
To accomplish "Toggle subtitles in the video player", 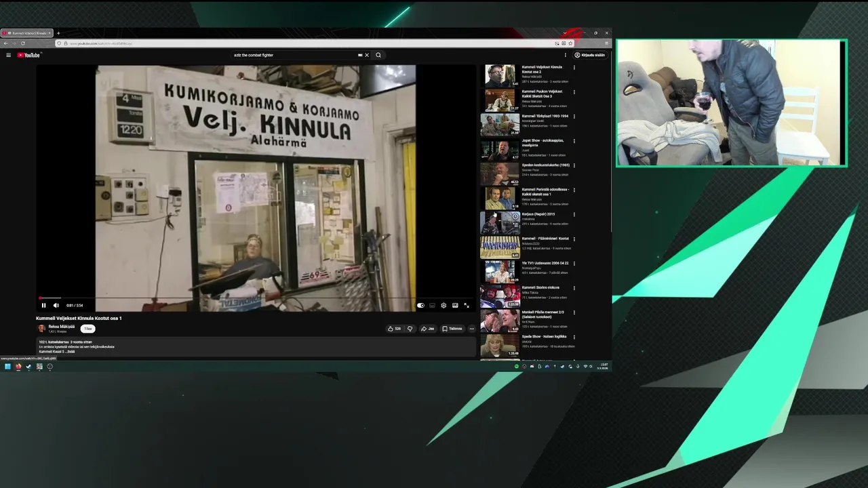I will [432, 306].
